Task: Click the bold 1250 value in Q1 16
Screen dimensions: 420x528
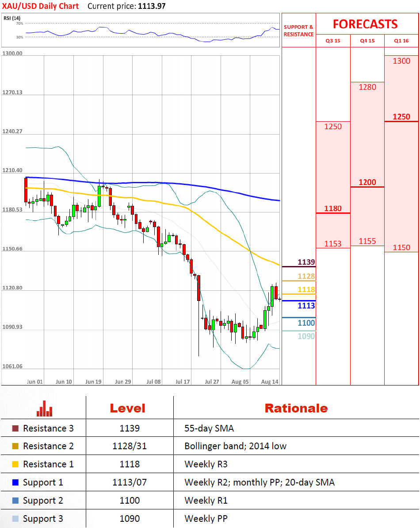Action: 401,117
